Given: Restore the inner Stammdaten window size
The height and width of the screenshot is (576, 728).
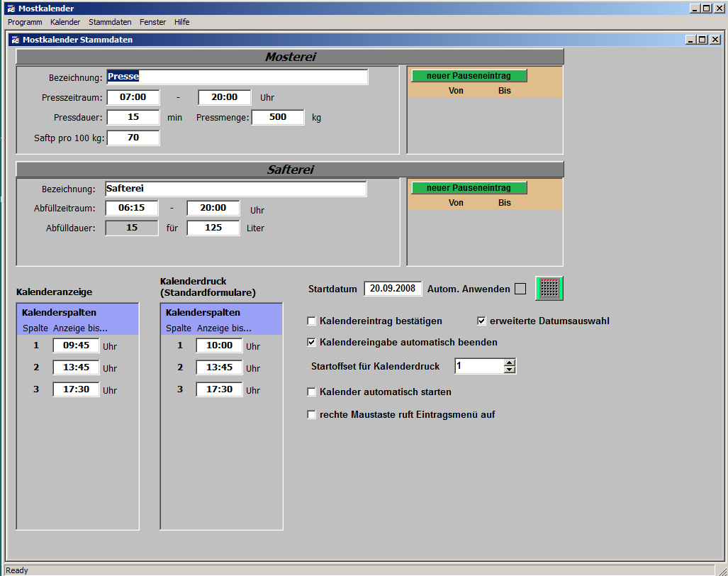Looking at the screenshot, I should pyautogui.click(x=702, y=40).
